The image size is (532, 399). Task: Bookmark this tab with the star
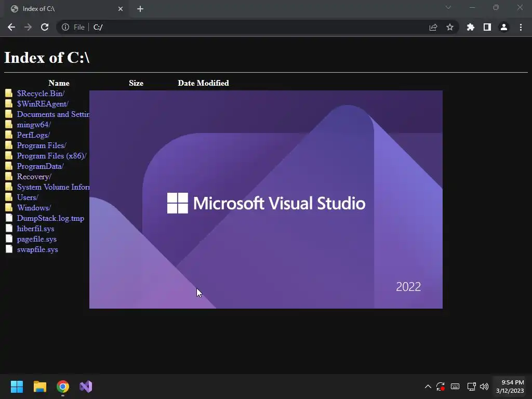click(x=450, y=27)
